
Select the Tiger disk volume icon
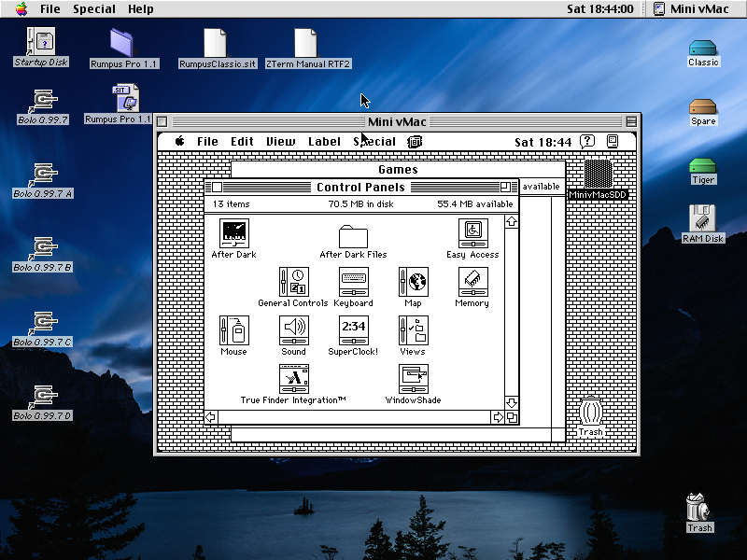pos(703,166)
